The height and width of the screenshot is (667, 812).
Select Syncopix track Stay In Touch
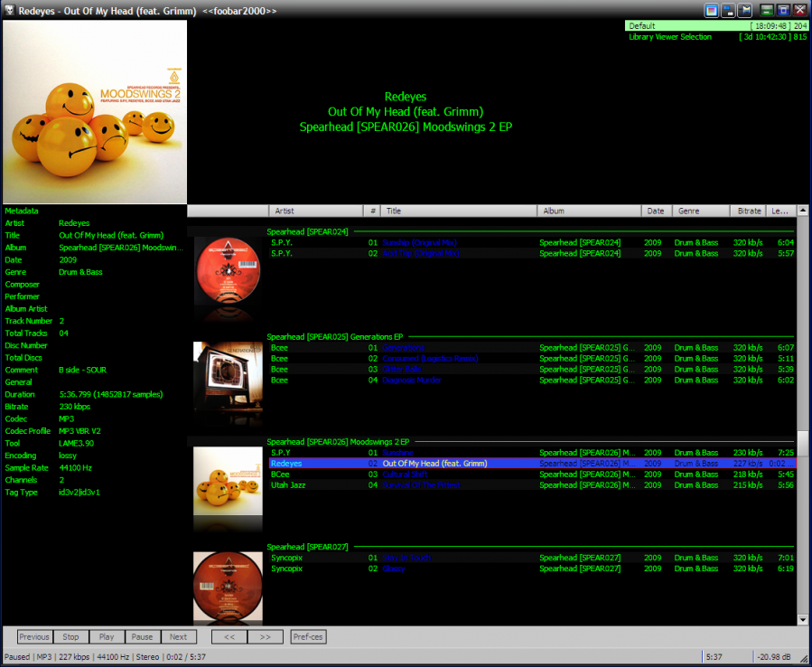pyautogui.click(x=532, y=559)
